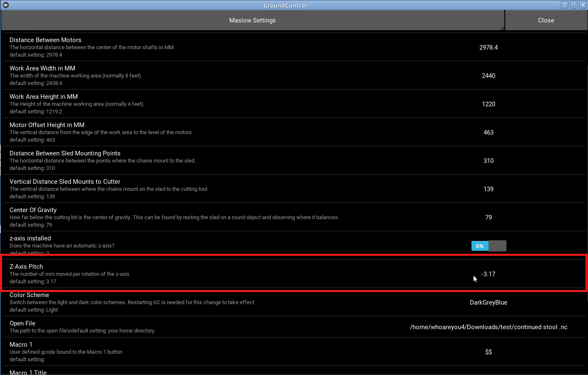
Task: Edit the sled mounts to cutter value 139
Action: pyautogui.click(x=489, y=189)
